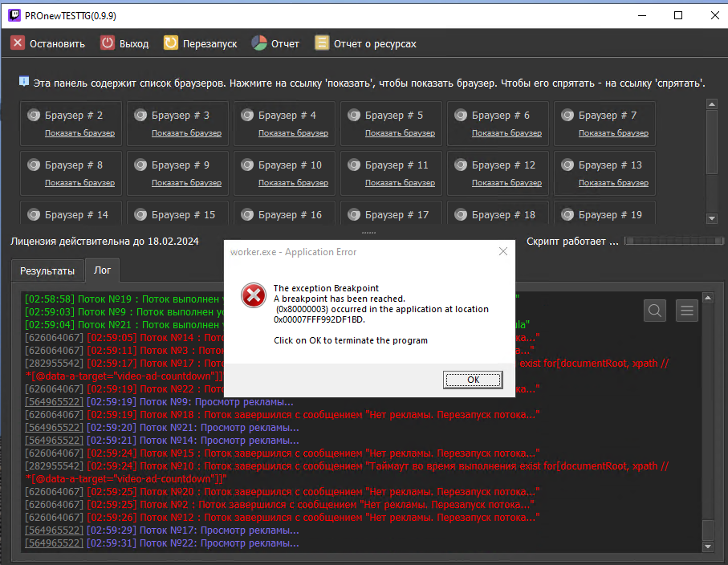Click the red Остановить stop icon

18,43
